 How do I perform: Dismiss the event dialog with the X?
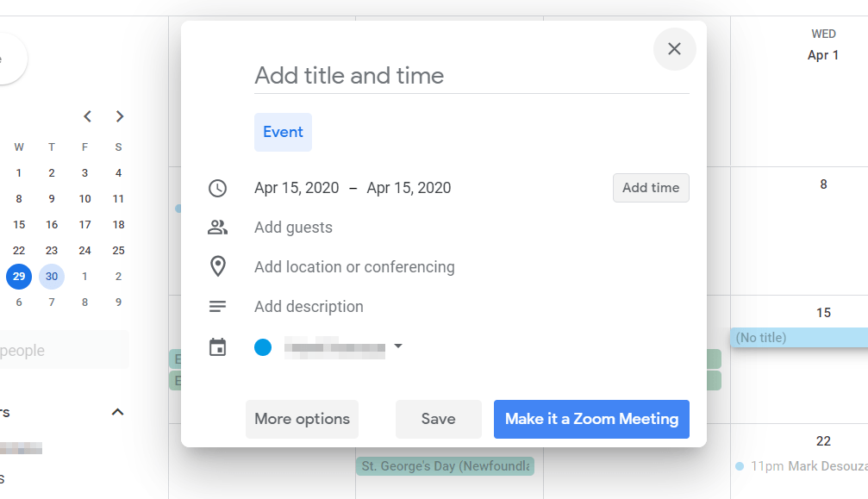click(674, 49)
